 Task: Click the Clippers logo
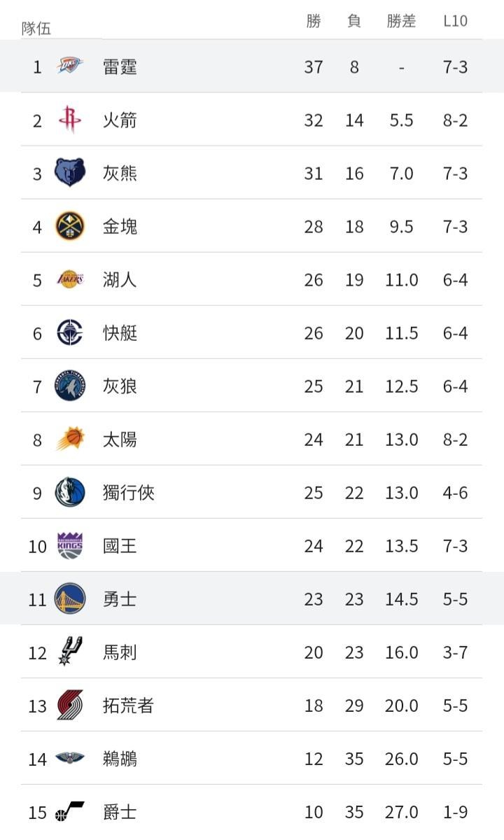pyautogui.click(x=70, y=332)
